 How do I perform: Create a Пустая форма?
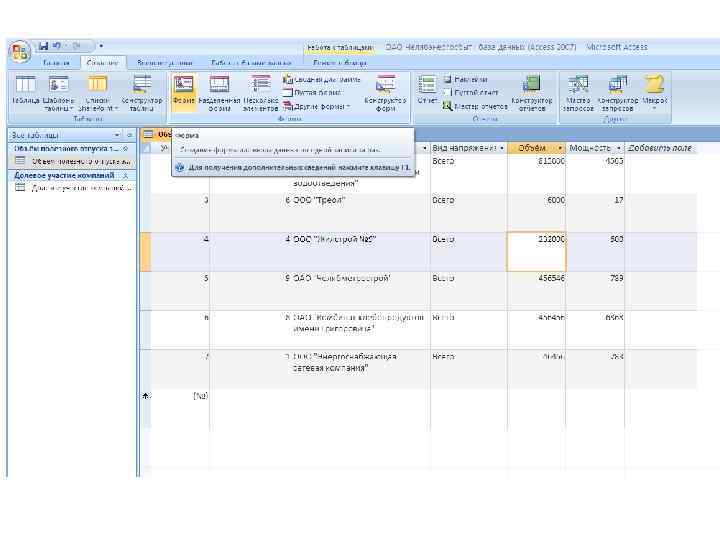(312, 92)
